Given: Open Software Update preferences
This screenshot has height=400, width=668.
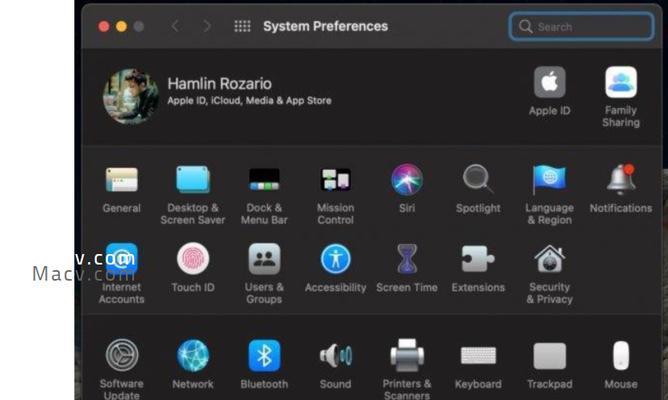Looking at the screenshot, I should (x=121, y=355).
